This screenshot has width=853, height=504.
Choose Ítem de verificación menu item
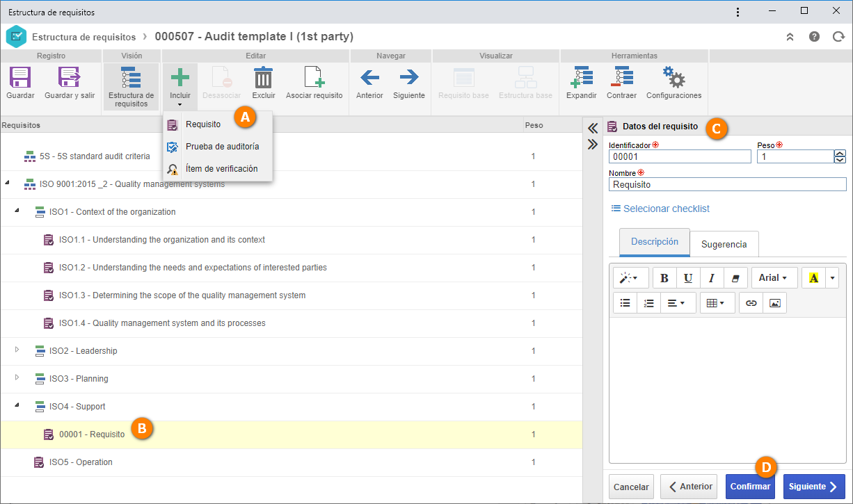(x=217, y=169)
